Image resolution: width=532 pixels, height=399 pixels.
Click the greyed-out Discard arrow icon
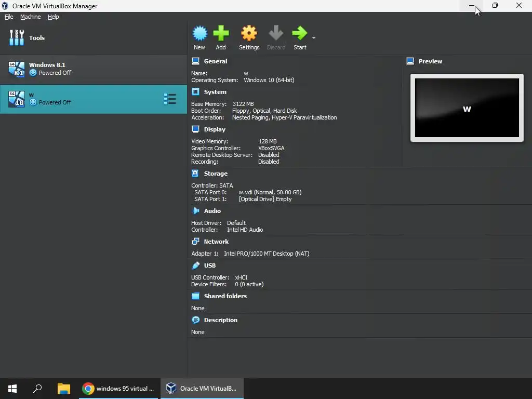[x=276, y=33]
